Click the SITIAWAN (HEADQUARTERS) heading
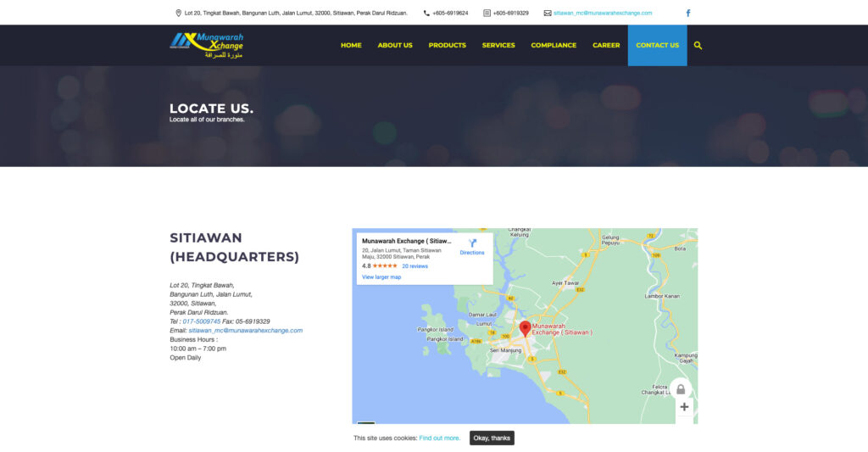 pyautogui.click(x=234, y=247)
